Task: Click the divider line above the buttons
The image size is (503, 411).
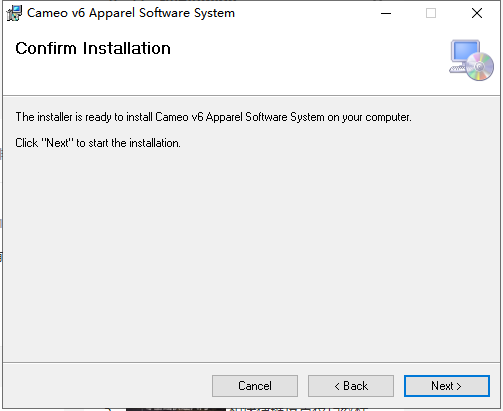Action: pos(251,362)
